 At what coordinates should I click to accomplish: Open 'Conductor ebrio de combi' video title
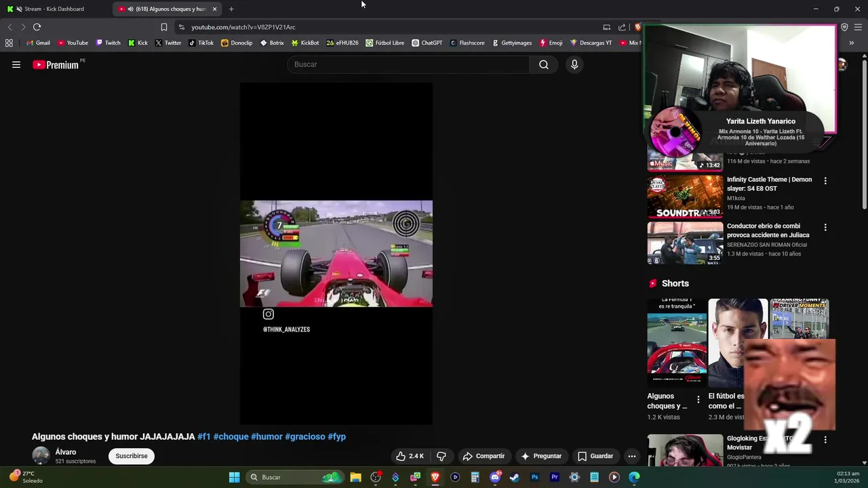(x=768, y=230)
